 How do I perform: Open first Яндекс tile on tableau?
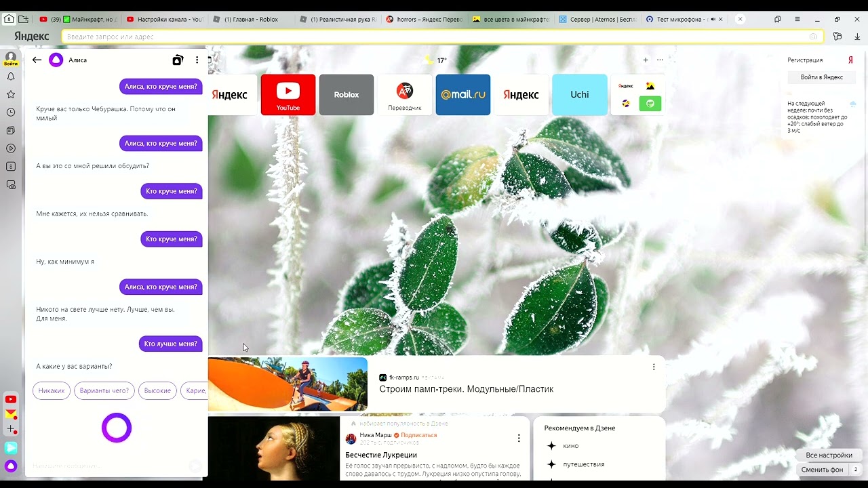coord(231,95)
